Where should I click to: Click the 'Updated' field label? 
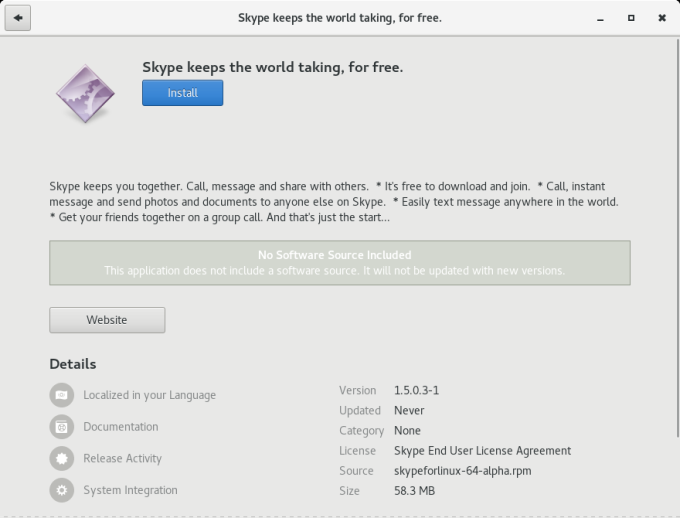360,410
